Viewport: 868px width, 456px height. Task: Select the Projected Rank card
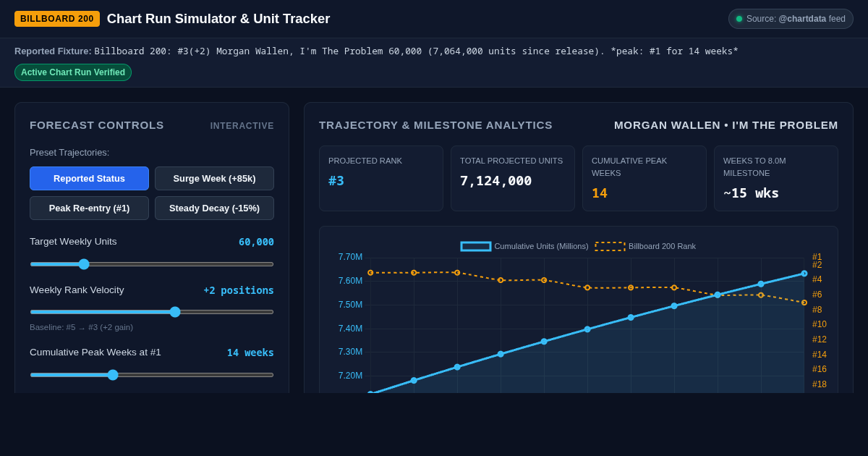(x=381, y=179)
